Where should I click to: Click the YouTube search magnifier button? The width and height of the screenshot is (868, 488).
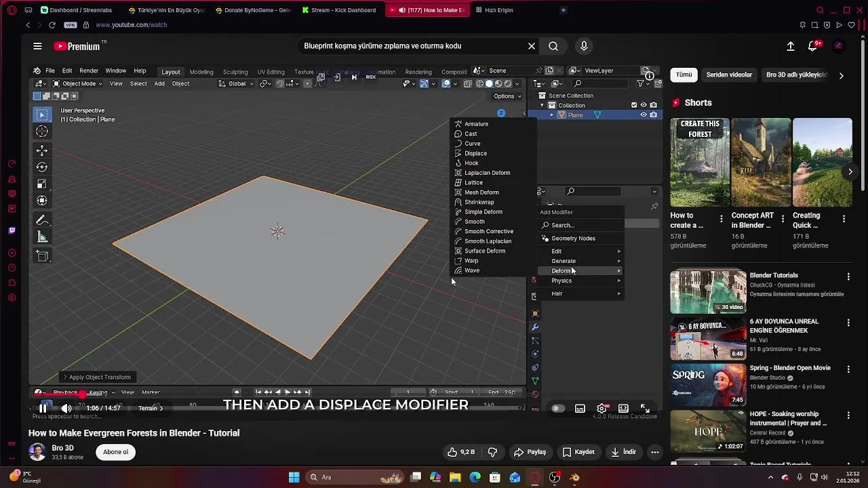point(553,46)
